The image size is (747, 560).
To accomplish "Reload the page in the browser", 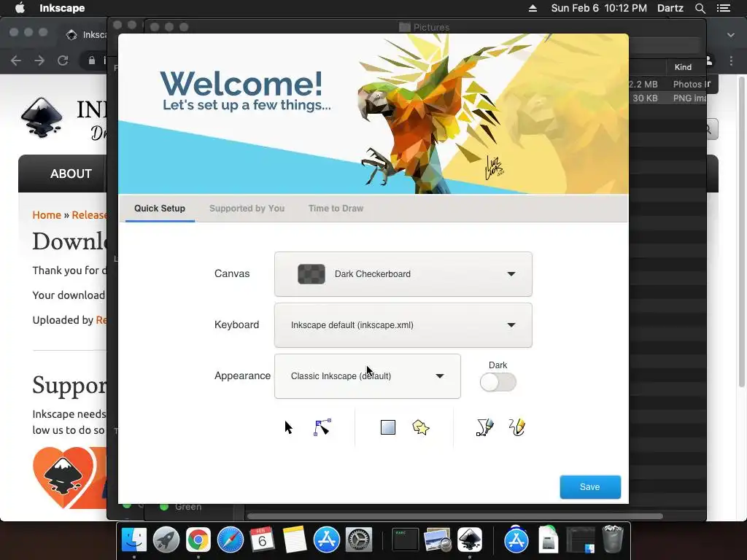I will point(63,61).
